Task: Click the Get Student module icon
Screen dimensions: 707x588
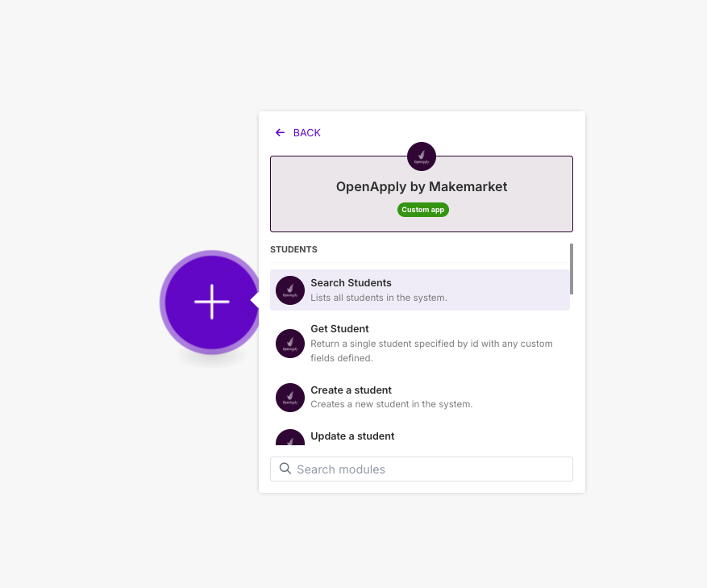Action: [290, 344]
